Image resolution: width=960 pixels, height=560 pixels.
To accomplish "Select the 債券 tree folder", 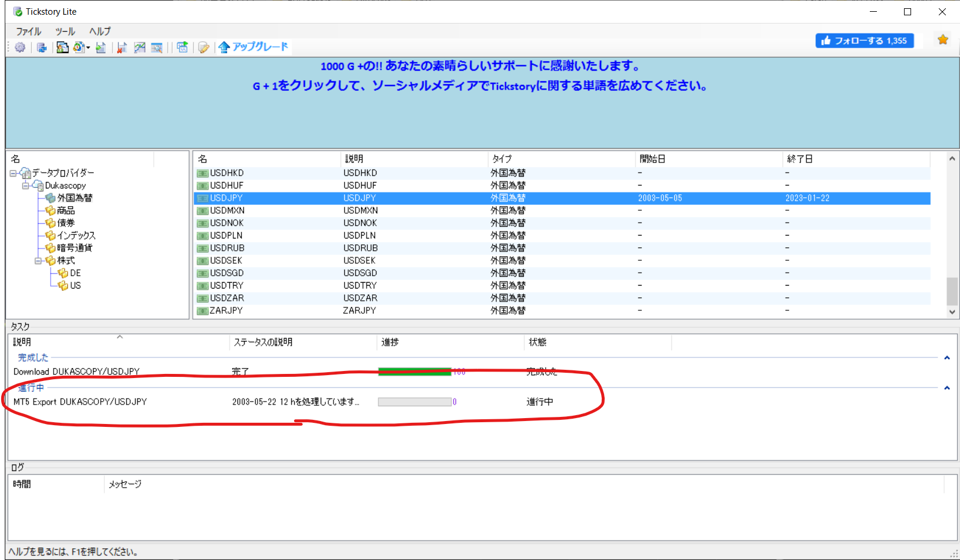I will pyautogui.click(x=66, y=223).
